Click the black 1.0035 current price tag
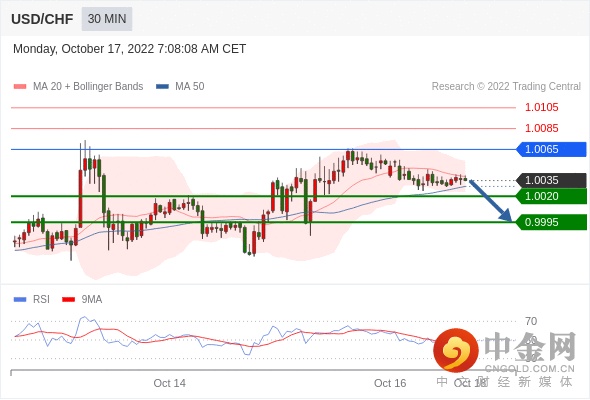Screen dimensions: 590x400 (x=551, y=180)
